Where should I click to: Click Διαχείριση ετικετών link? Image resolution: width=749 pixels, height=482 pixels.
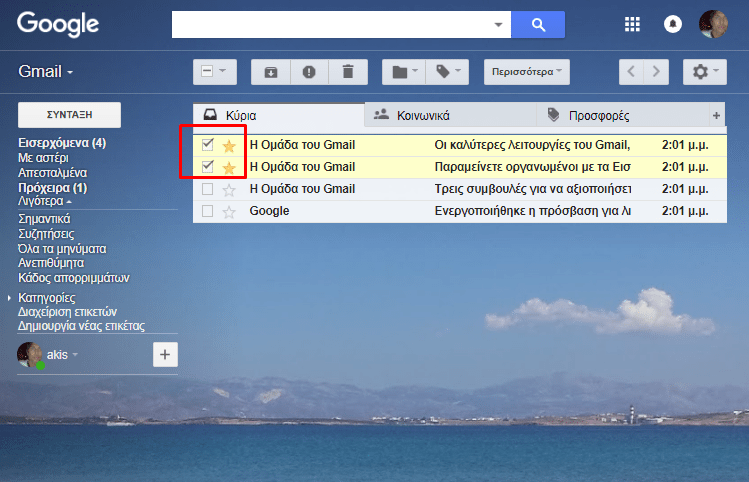(67, 311)
